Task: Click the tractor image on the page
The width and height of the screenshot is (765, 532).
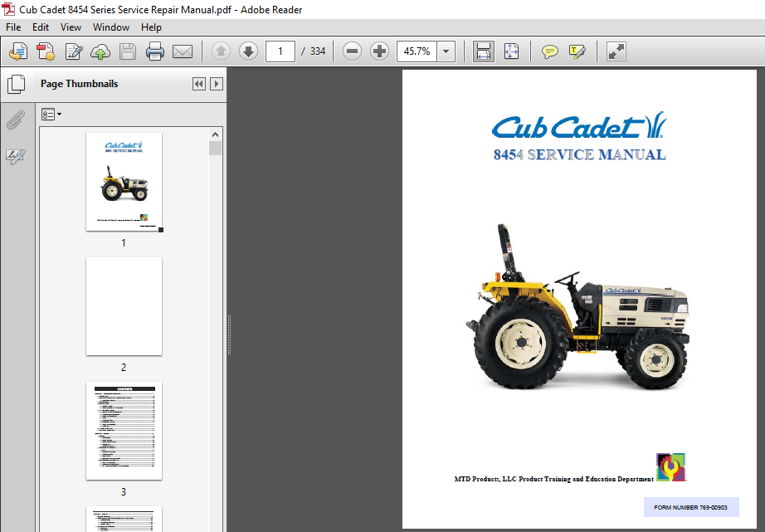Action: [577, 307]
